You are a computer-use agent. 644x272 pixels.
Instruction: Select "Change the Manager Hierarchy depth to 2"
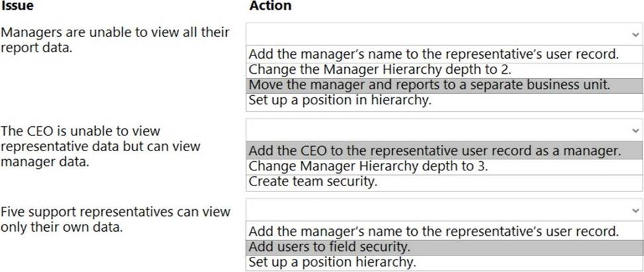pyautogui.click(x=380, y=69)
